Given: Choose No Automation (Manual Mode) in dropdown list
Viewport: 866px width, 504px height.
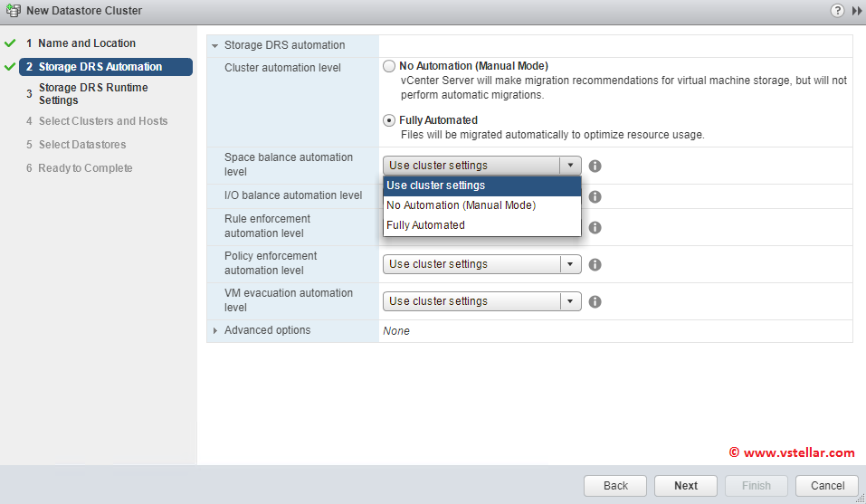Looking at the screenshot, I should (x=482, y=205).
